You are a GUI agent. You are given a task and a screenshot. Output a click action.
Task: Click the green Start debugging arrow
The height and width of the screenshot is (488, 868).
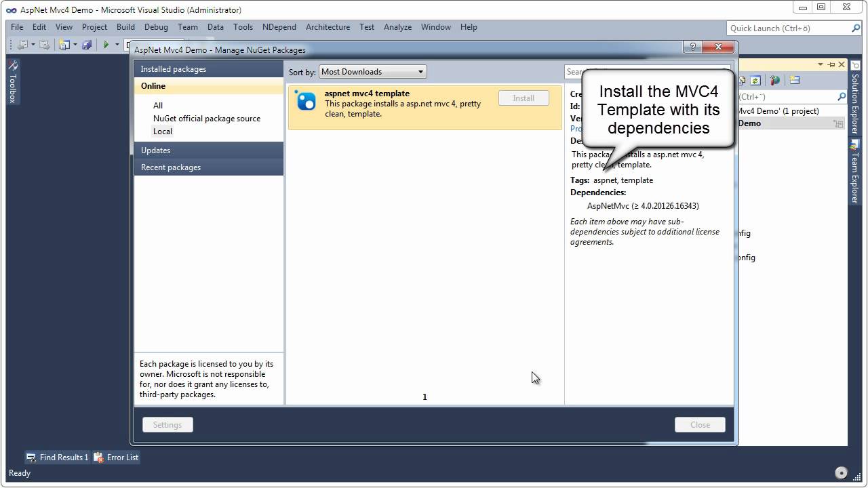coord(106,45)
